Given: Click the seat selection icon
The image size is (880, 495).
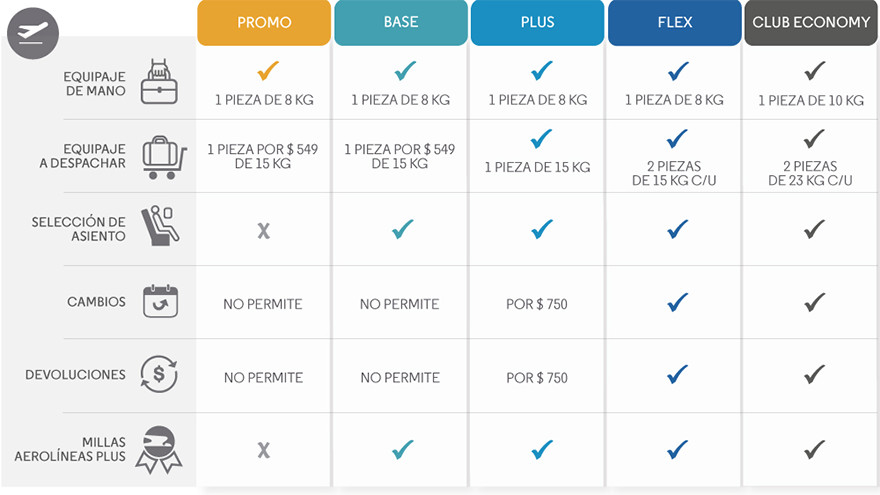Looking at the screenshot, I should pyautogui.click(x=159, y=227).
